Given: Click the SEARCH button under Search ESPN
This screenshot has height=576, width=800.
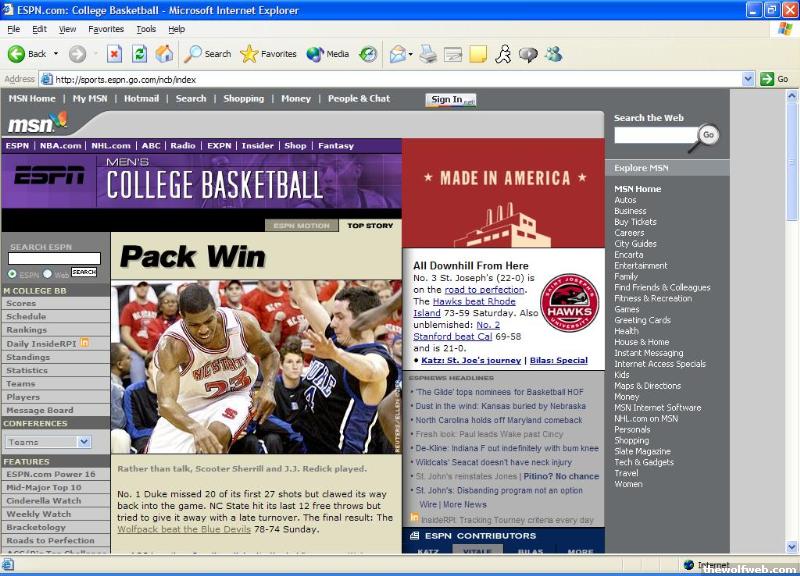Looking at the screenshot, I should click(84, 272).
